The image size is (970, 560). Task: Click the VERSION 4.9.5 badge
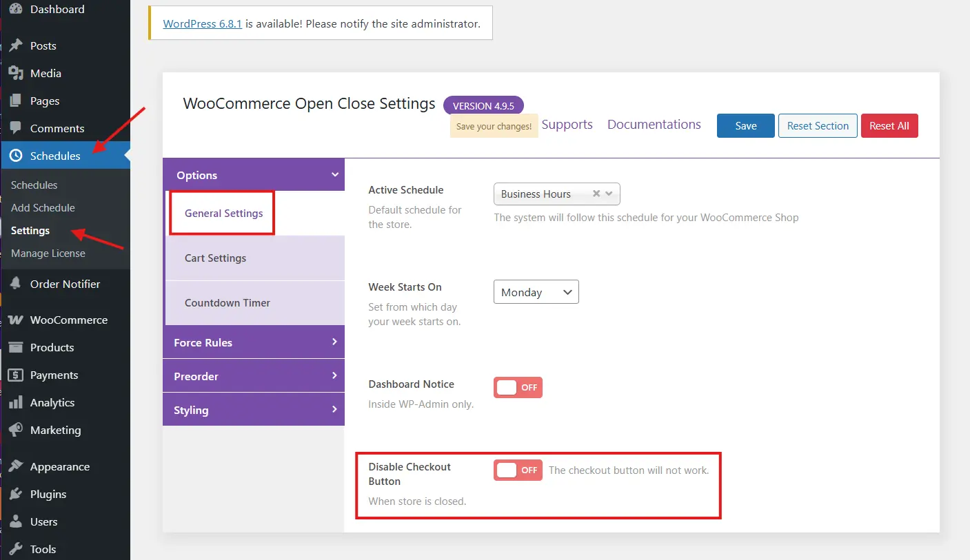click(483, 106)
